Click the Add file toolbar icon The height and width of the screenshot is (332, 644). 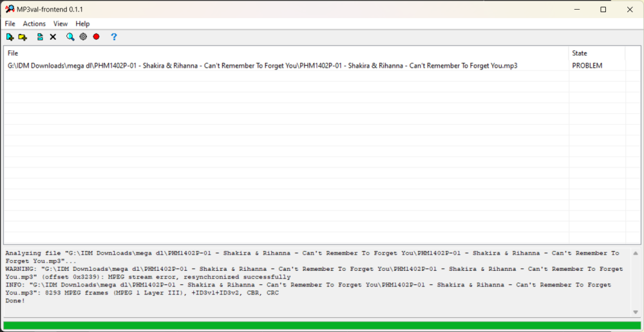10,37
